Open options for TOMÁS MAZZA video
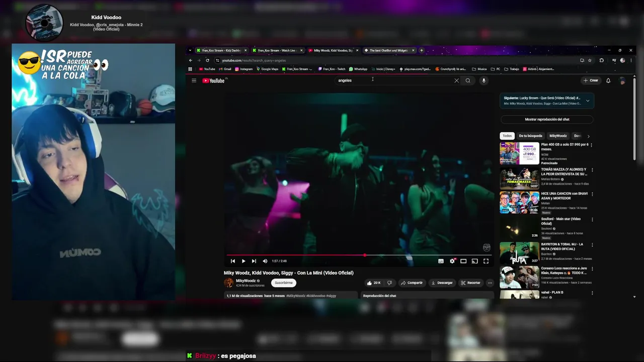 592,170
